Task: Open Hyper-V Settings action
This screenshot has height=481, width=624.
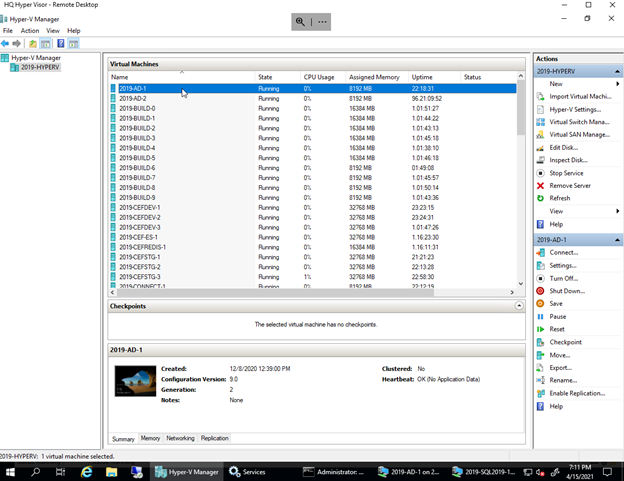Action: coord(575,109)
